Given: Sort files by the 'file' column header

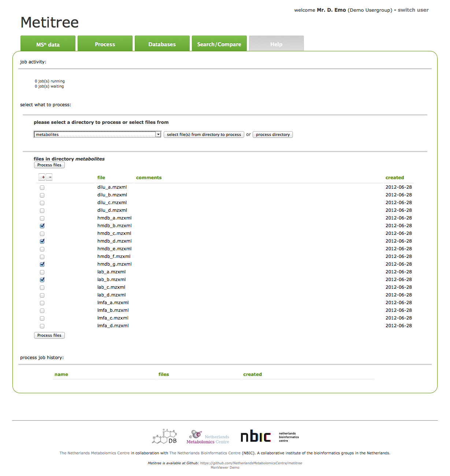Looking at the screenshot, I should point(101,178).
